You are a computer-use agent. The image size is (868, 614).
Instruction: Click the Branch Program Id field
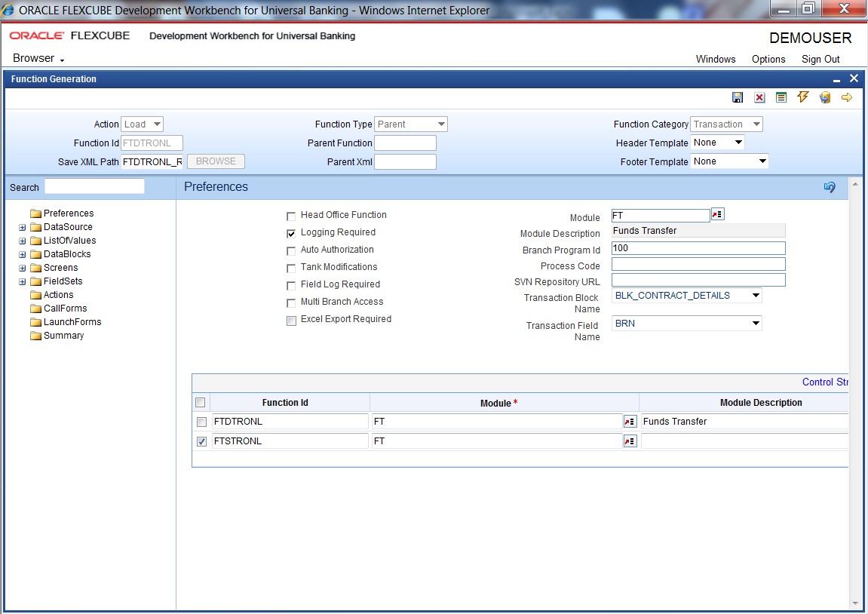pos(698,248)
